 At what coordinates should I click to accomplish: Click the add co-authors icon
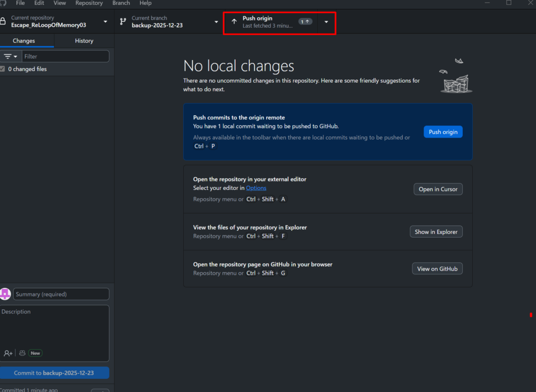8,353
